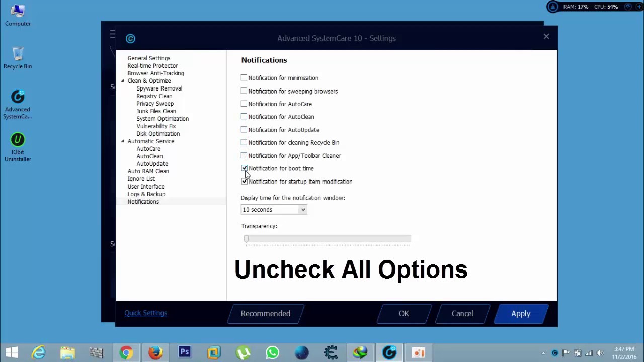This screenshot has width=644, height=362.
Task: Open Firefox from taskbar
Action: [155, 353]
